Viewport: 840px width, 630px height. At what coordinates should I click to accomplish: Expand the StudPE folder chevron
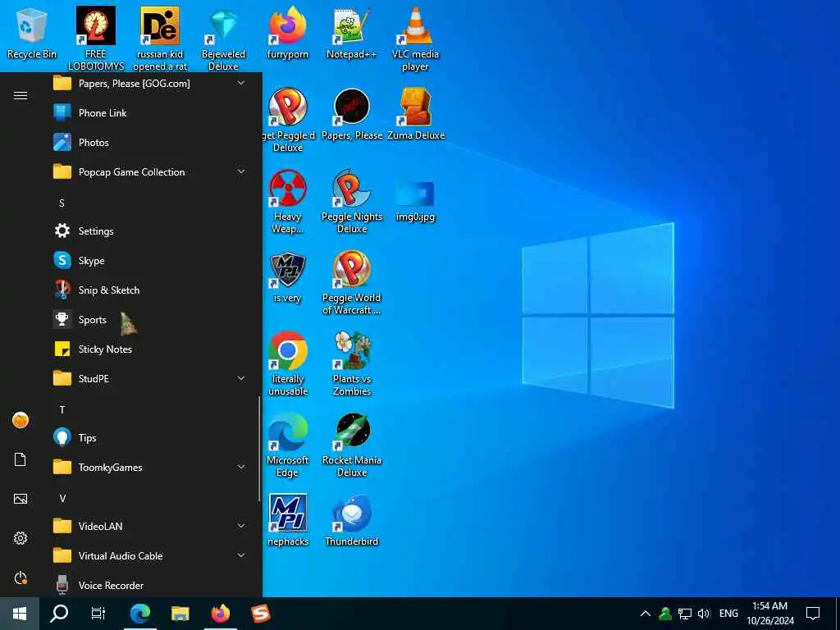coord(241,378)
